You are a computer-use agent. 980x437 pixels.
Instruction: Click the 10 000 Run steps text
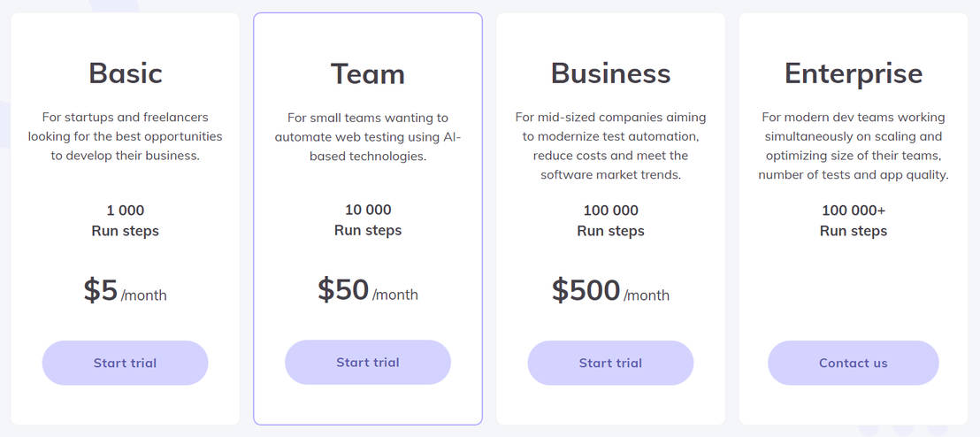tap(367, 219)
